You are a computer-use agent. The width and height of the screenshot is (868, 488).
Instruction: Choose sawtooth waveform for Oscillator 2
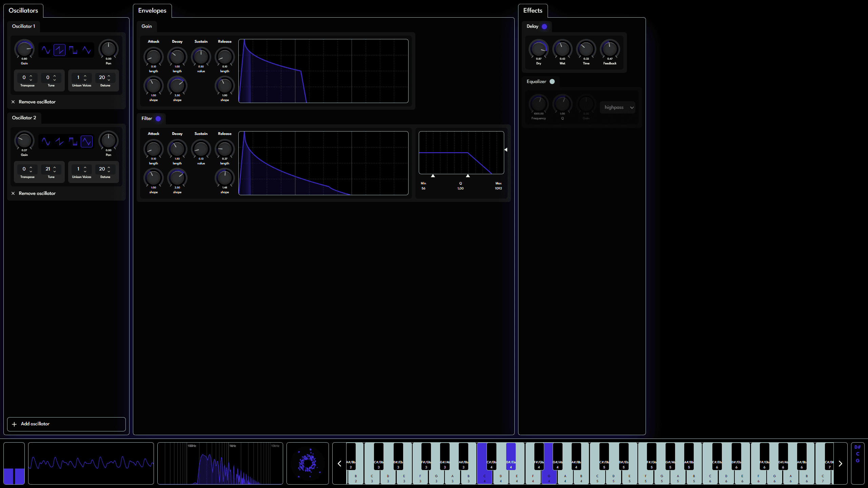coord(59,142)
